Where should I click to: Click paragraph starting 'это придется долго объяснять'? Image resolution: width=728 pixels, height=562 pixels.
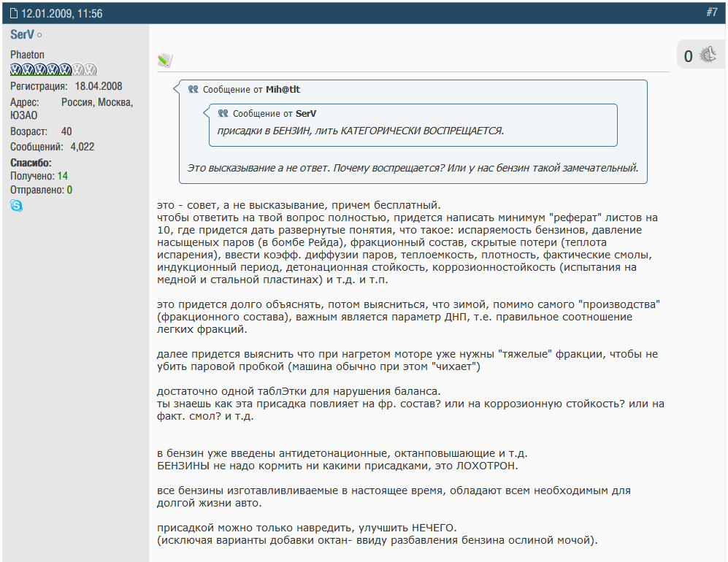pyautogui.click(x=408, y=317)
